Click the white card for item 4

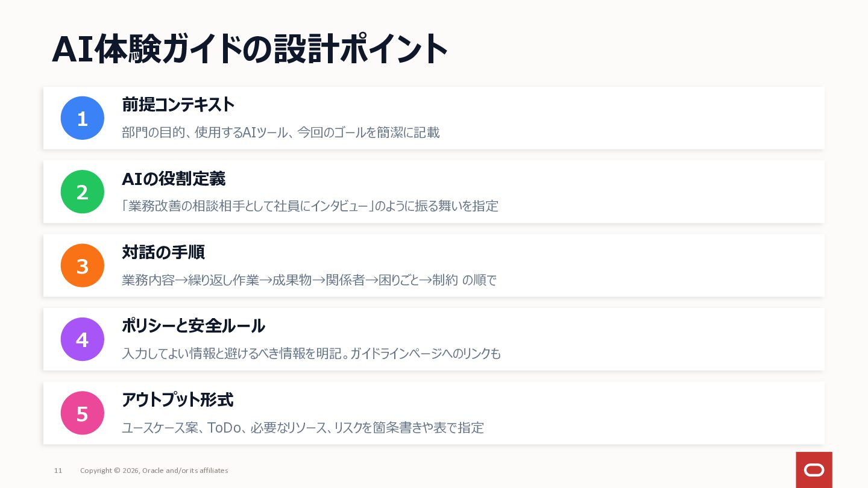434,339
